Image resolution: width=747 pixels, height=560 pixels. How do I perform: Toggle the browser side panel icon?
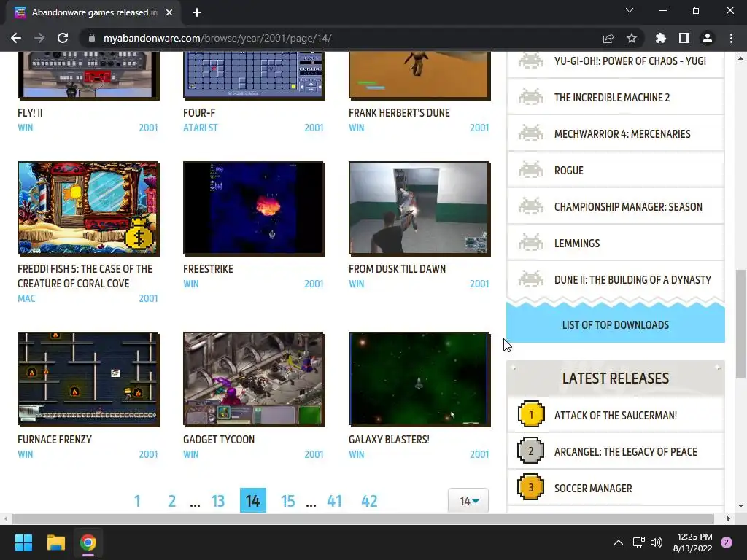pyautogui.click(x=684, y=38)
